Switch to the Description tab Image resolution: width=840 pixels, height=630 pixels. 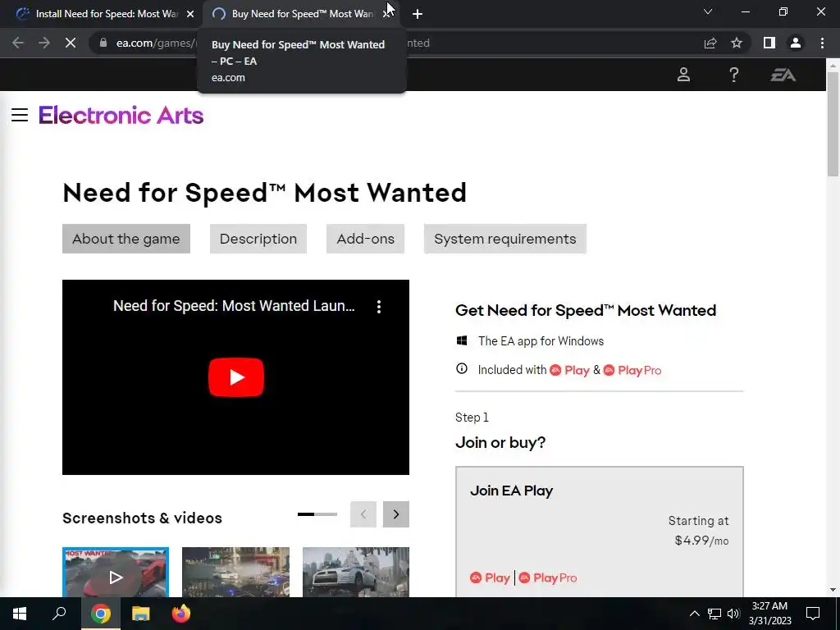258,239
